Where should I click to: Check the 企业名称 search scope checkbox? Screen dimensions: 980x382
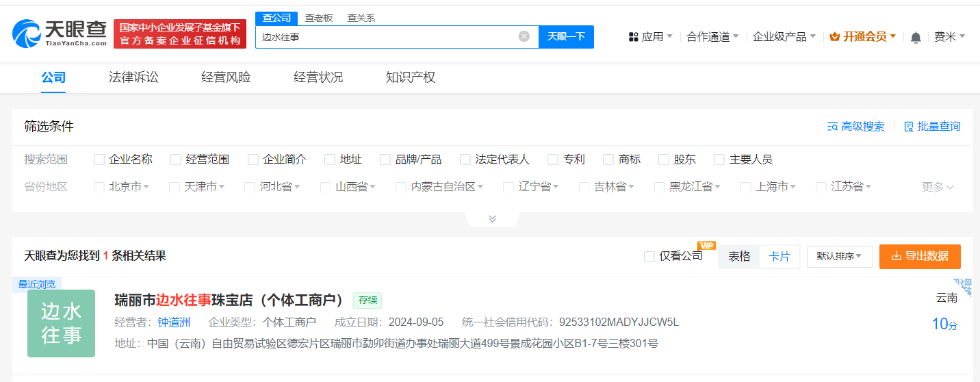99,160
